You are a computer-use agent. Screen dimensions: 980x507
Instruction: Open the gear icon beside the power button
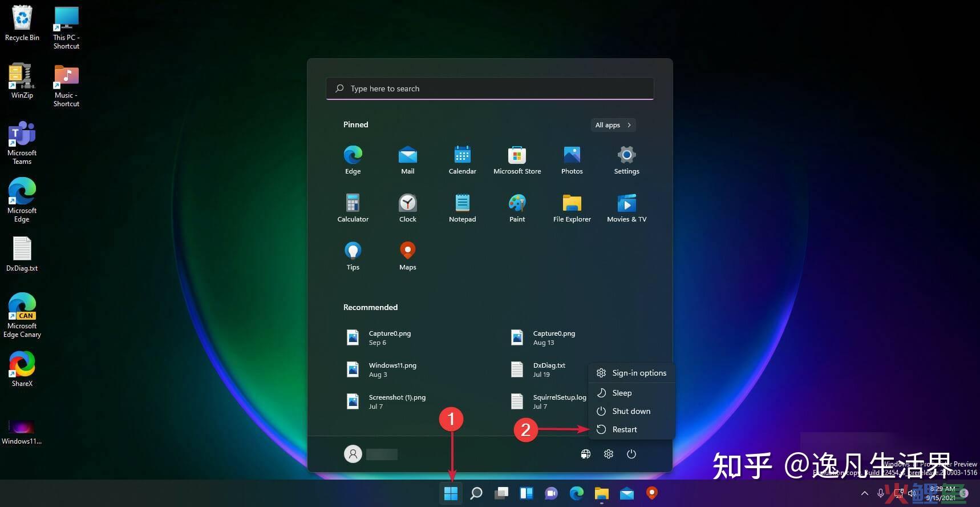[x=608, y=454]
